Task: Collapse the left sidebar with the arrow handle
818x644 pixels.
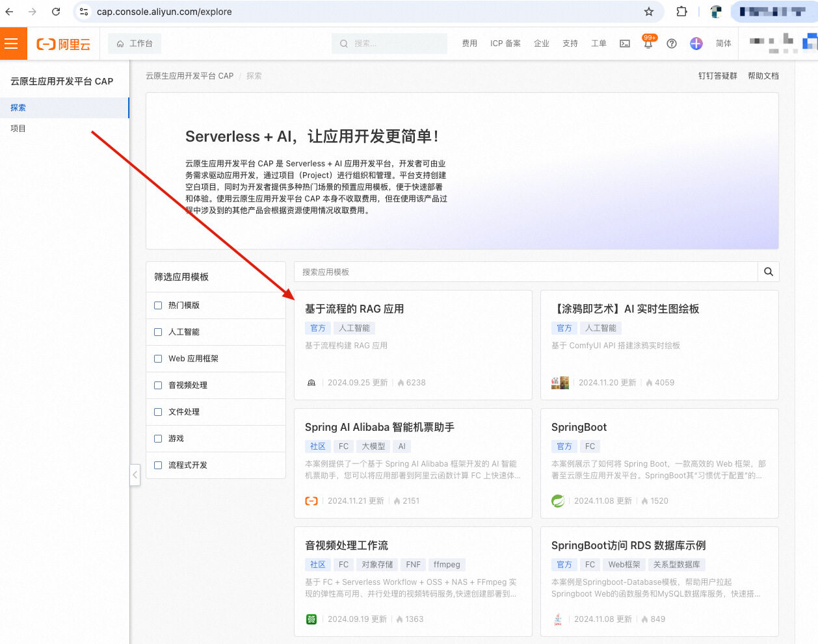Action: point(135,474)
